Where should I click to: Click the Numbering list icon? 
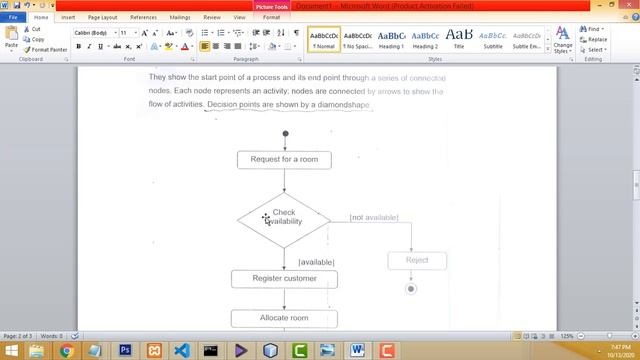click(x=220, y=33)
